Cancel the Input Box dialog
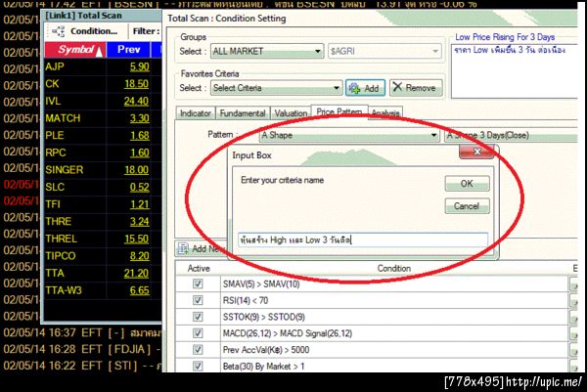The image size is (587, 392). click(x=467, y=206)
